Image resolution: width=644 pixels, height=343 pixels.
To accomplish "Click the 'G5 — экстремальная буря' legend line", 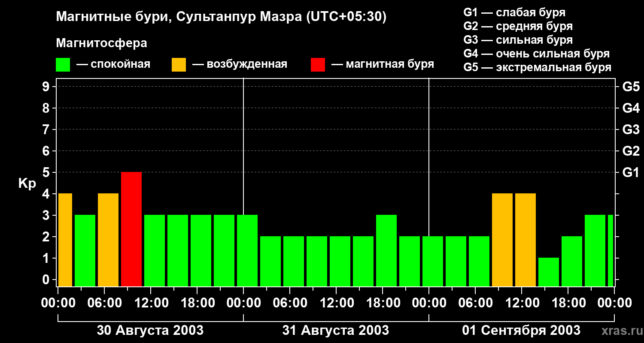I will [537, 67].
